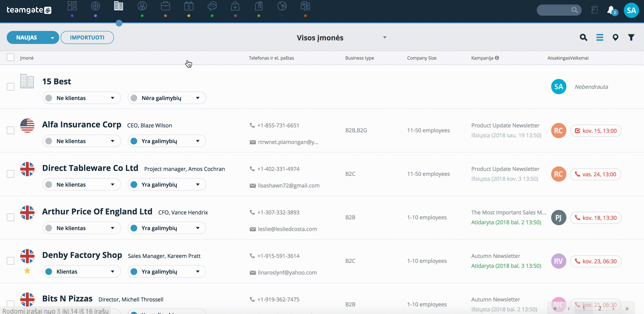Viewport: 644px width, 314px height.
Task: Expand the NAUJAS button dropdown arrow
Action: click(x=52, y=38)
